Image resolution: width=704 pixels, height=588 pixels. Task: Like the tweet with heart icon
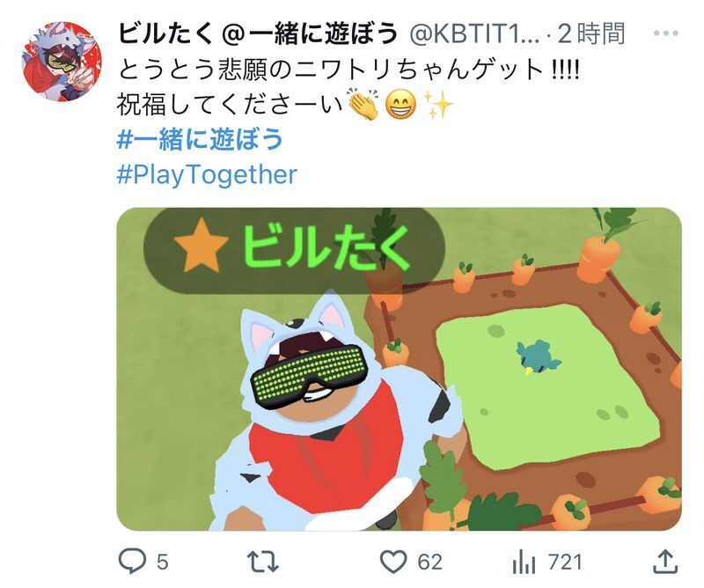tap(393, 562)
